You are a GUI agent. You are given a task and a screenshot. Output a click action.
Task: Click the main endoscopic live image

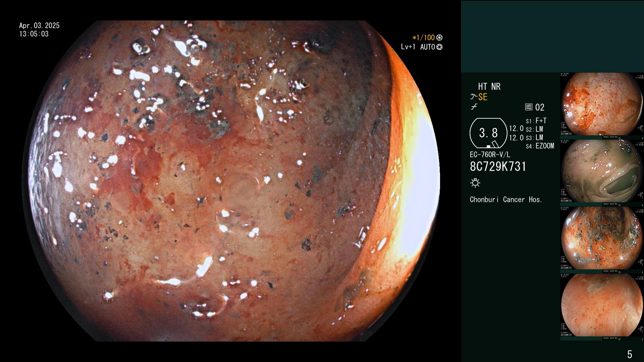[x=231, y=181]
